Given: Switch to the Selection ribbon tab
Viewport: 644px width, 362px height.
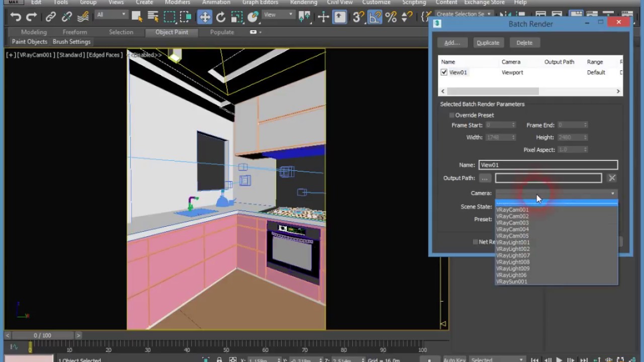Looking at the screenshot, I should click(121, 32).
